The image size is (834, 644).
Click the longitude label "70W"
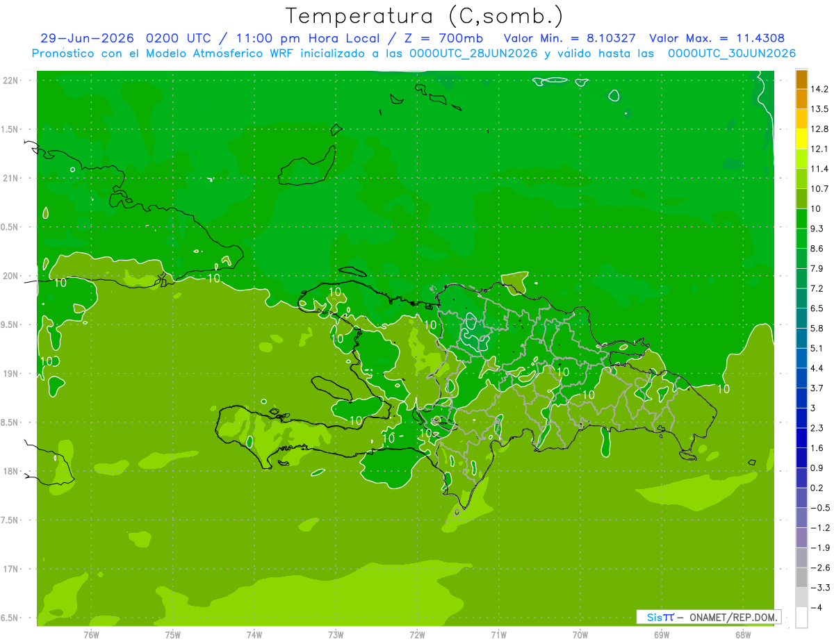pos(580,635)
